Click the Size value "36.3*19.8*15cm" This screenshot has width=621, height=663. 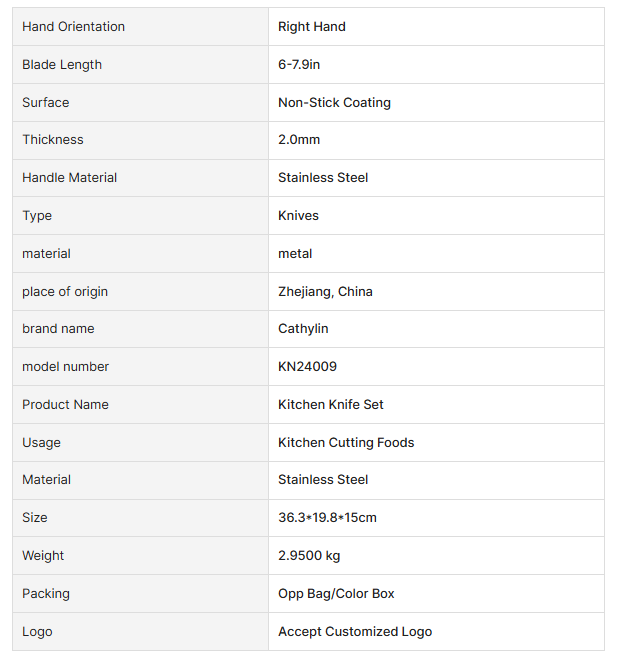tap(327, 518)
